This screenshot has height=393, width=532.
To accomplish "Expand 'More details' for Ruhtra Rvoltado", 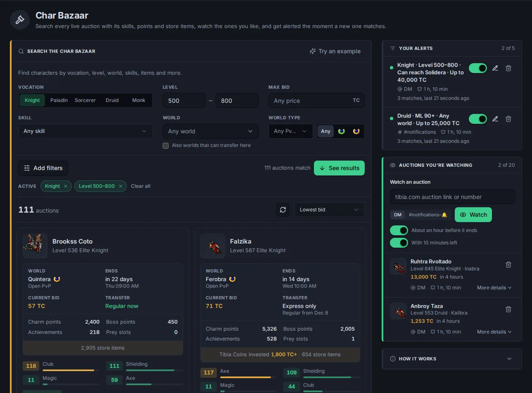I will click(x=494, y=288).
